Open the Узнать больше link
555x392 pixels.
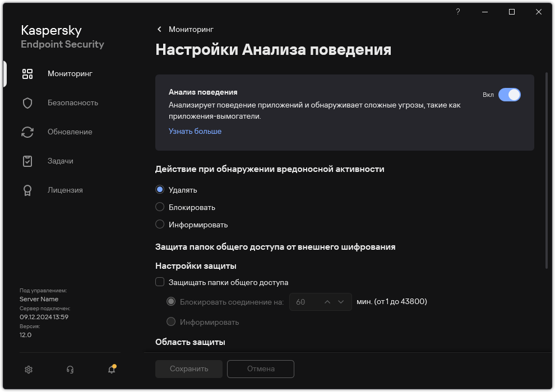pos(195,131)
